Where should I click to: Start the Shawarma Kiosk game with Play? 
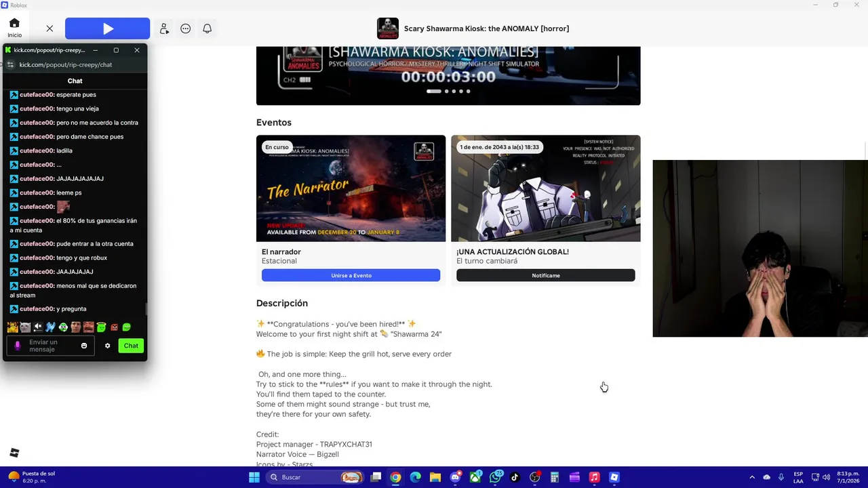107,28
